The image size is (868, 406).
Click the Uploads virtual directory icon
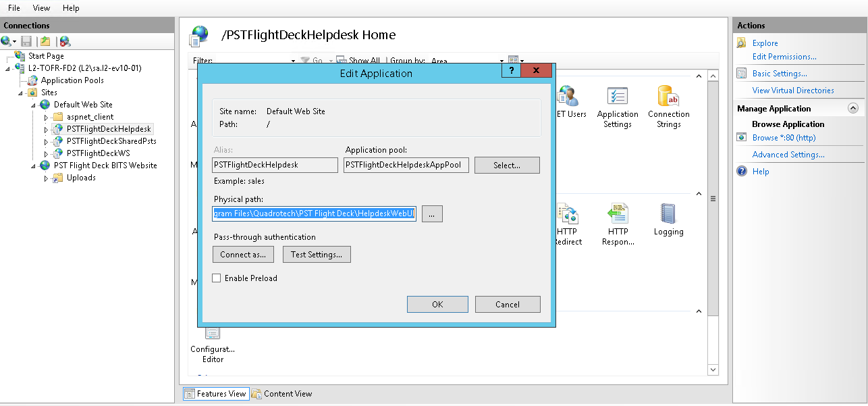pos(58,178)
